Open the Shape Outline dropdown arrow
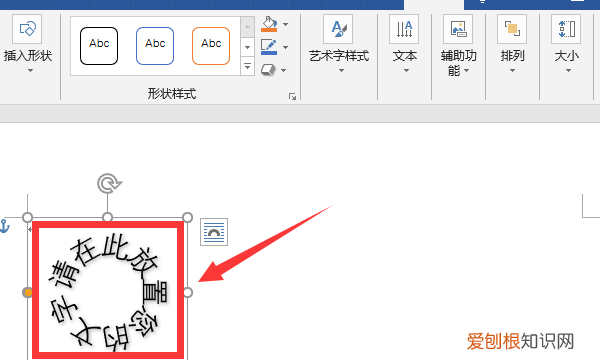Screen dimensions: 600x360 [285, 47]
